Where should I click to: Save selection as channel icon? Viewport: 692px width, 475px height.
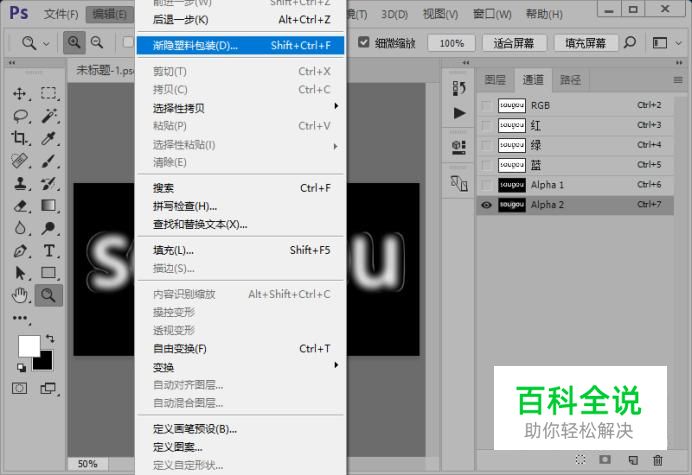[605, 460]
